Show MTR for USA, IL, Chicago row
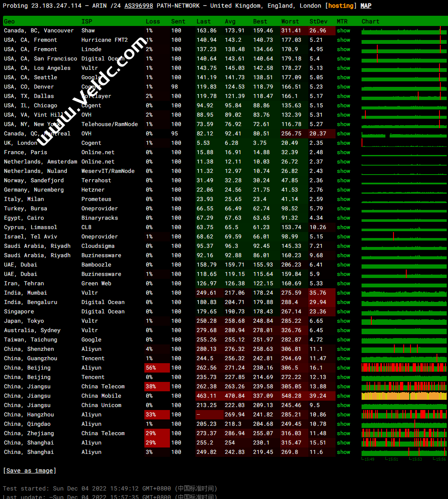This screenshot has height=499, width=448. [344, 106]
